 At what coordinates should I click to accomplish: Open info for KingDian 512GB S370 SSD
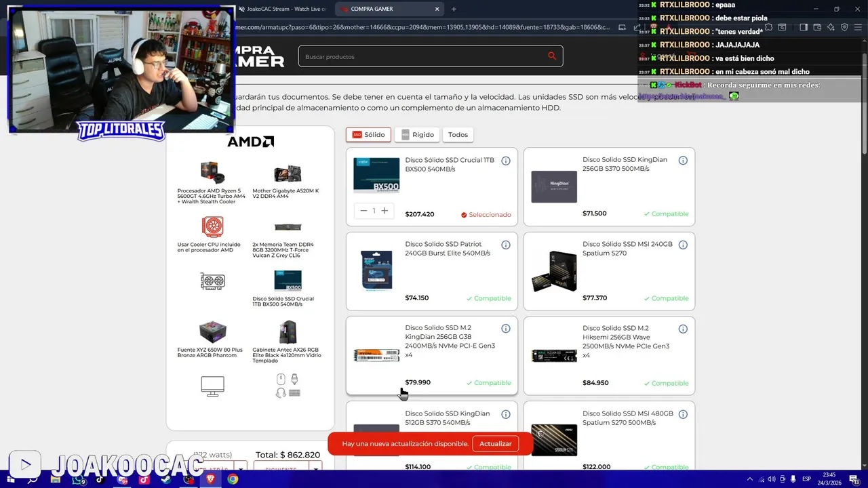click(506, 414)
